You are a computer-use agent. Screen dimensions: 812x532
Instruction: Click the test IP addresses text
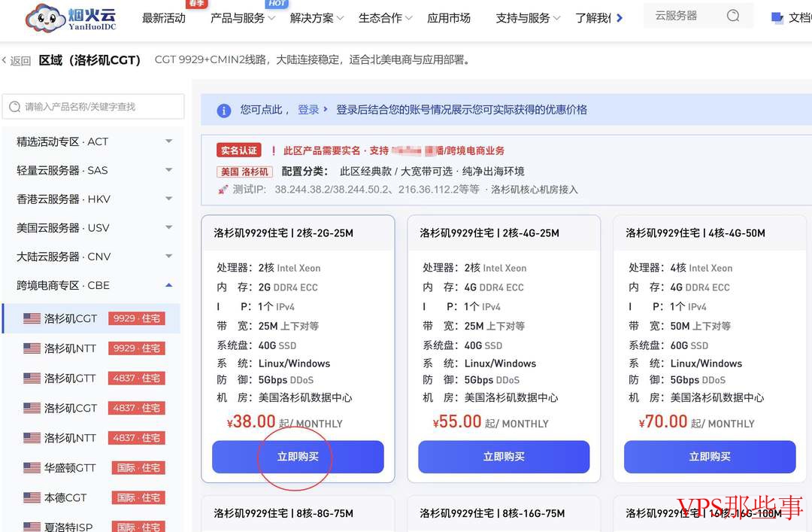pyautogui.click(x=377, y=190)
